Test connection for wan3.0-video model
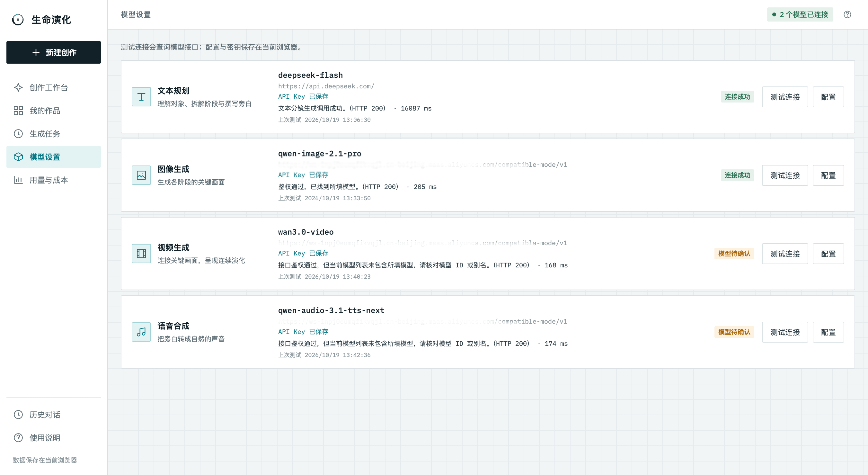Screen dimensions: 868x475 [x=785, y=254]
